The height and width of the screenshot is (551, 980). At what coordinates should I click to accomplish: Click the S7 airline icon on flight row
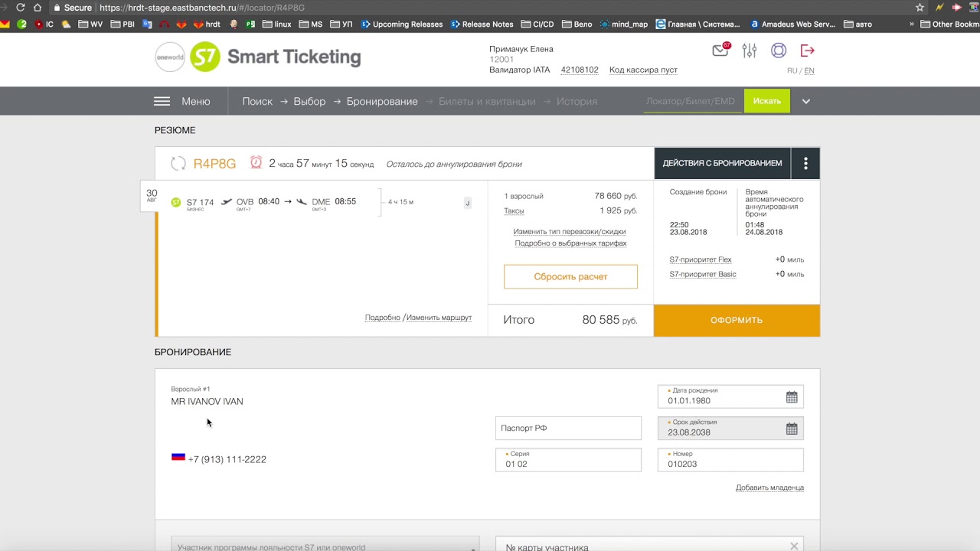(x=176, y=202)
